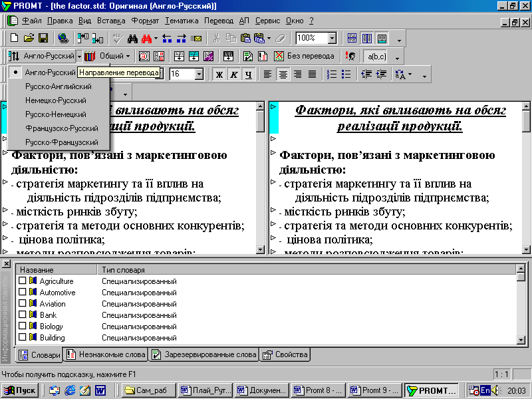Open the Общий topic dropdown arrow
This screenshot has height=399, width=532.
click(x=128, y=57)
